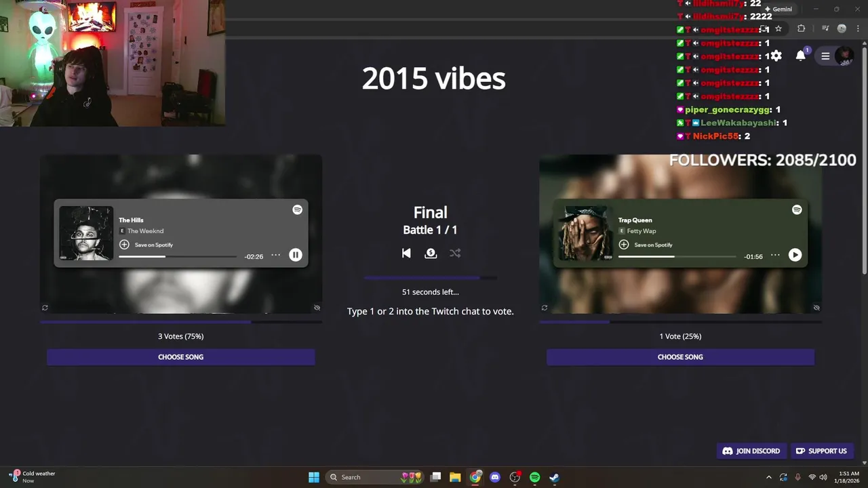Switch to Chrome in the taskbar

click(x=475, y=477)
